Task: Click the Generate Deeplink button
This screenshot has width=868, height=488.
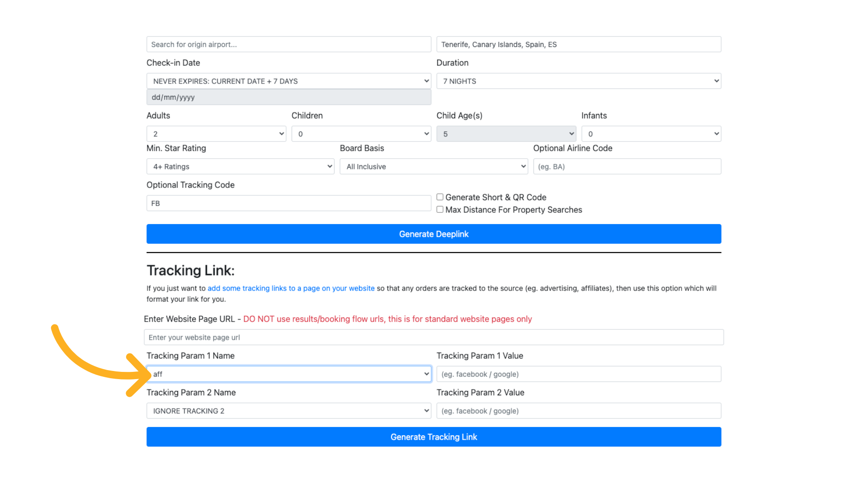Action: click(x=434, y=234)
